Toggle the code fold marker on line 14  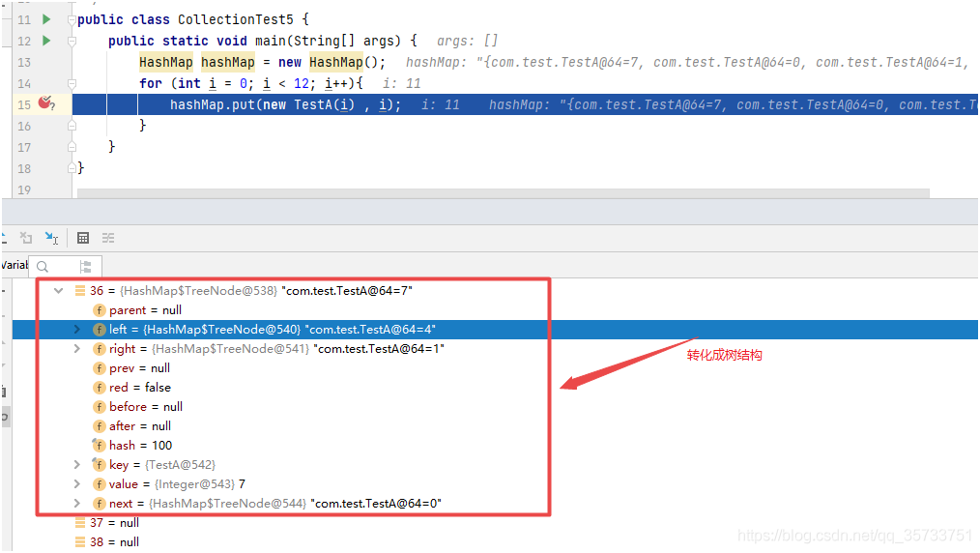[x=72, y=83]
